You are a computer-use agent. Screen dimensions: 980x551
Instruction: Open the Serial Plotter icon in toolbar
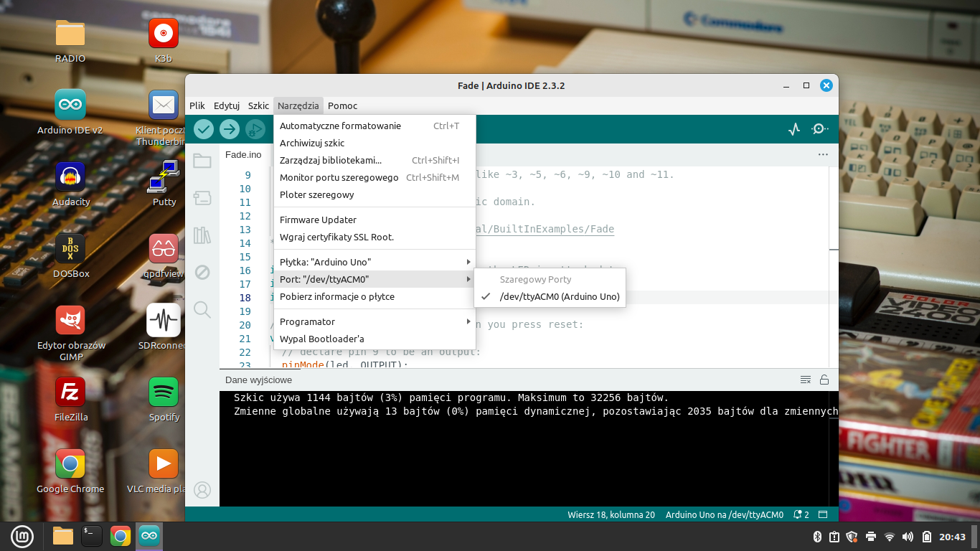[x=794, y=129]
